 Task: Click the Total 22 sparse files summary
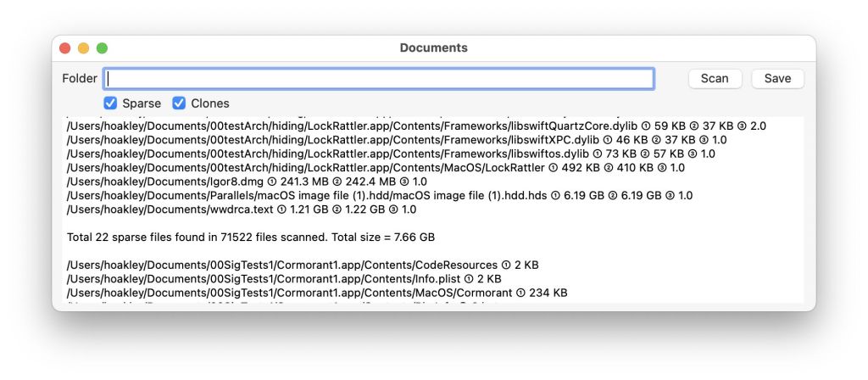(250, 237)
